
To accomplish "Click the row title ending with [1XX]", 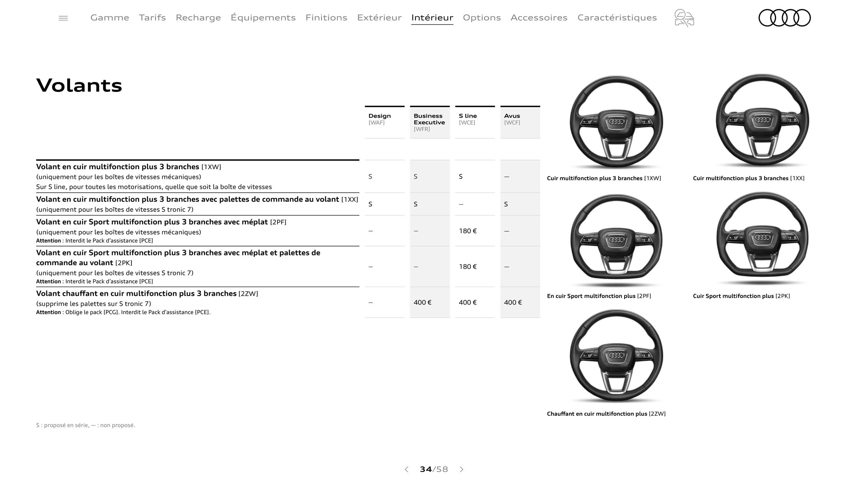I will pos(197,199).
